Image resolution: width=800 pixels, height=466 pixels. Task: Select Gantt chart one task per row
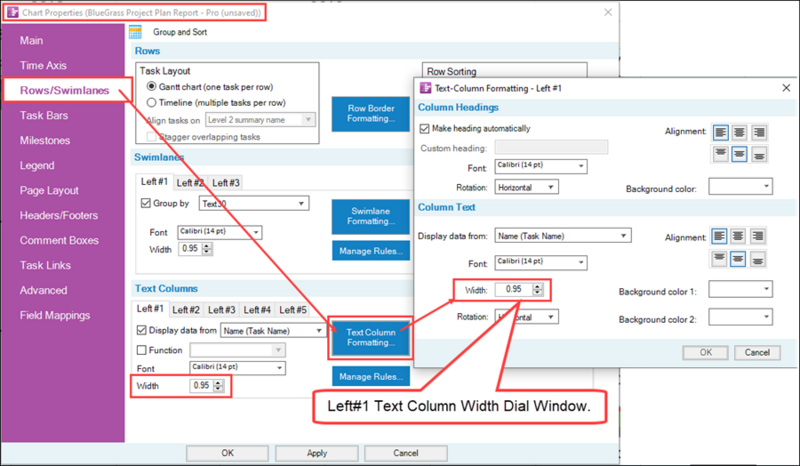tap(152, 87)
